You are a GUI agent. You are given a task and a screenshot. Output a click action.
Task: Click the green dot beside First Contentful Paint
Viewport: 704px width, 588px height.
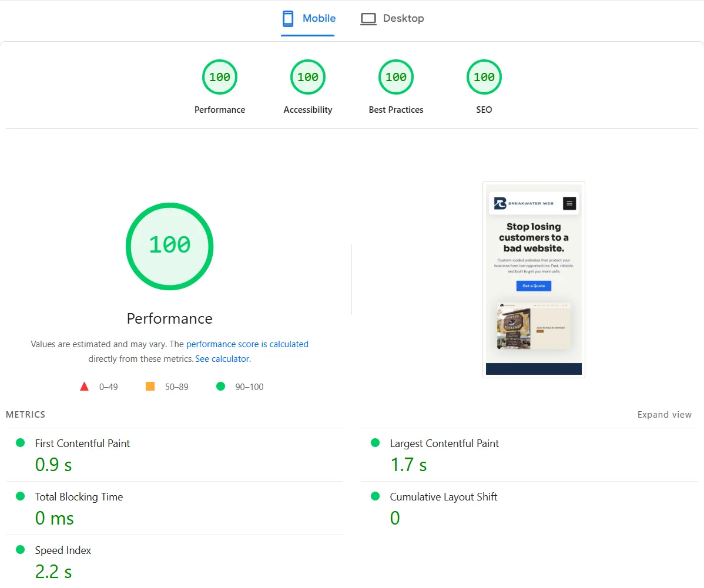19,442
